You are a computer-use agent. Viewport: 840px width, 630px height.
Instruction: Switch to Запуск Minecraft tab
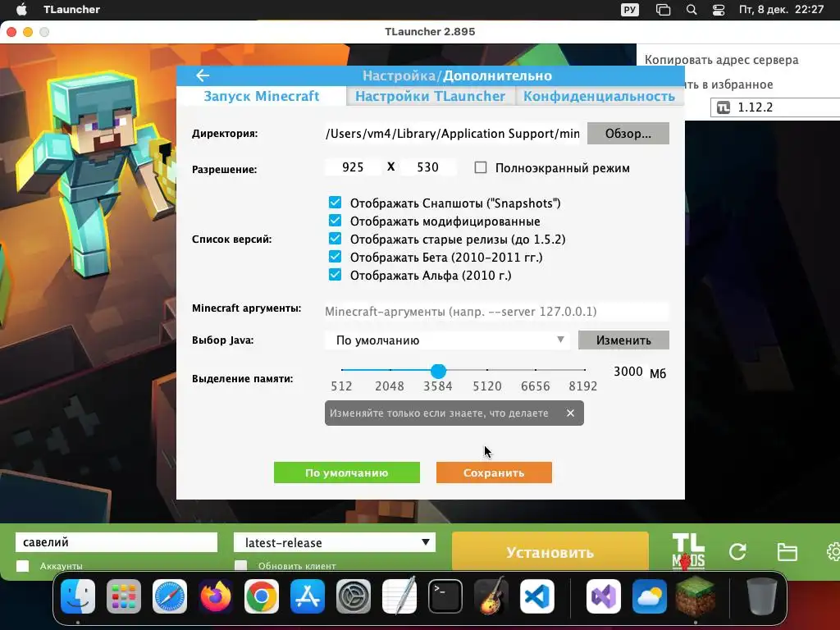262,96
